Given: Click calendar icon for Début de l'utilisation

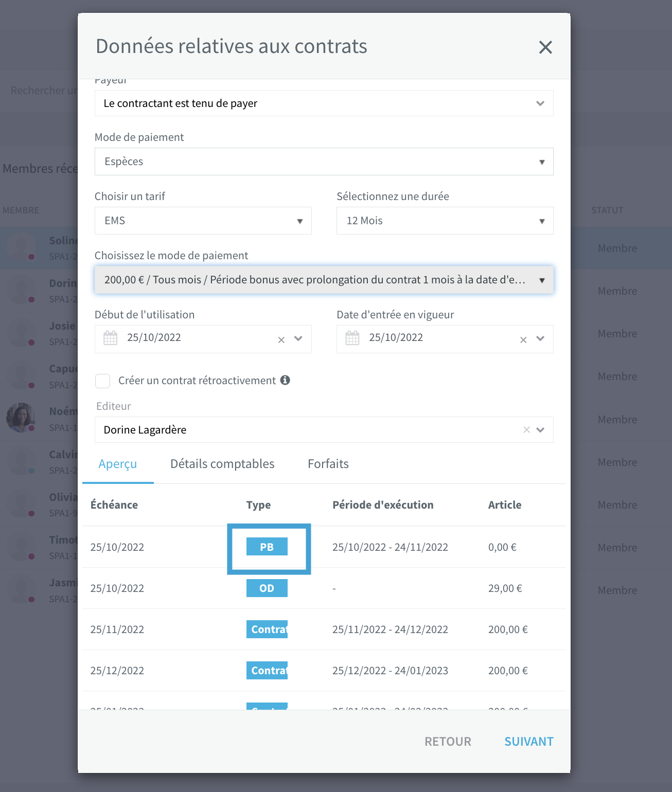Looking at the screenshot, I should (x=111, y=338).
